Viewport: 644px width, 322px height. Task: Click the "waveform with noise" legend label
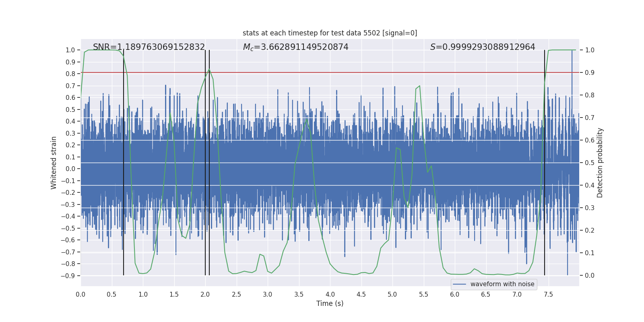(502, 284)
